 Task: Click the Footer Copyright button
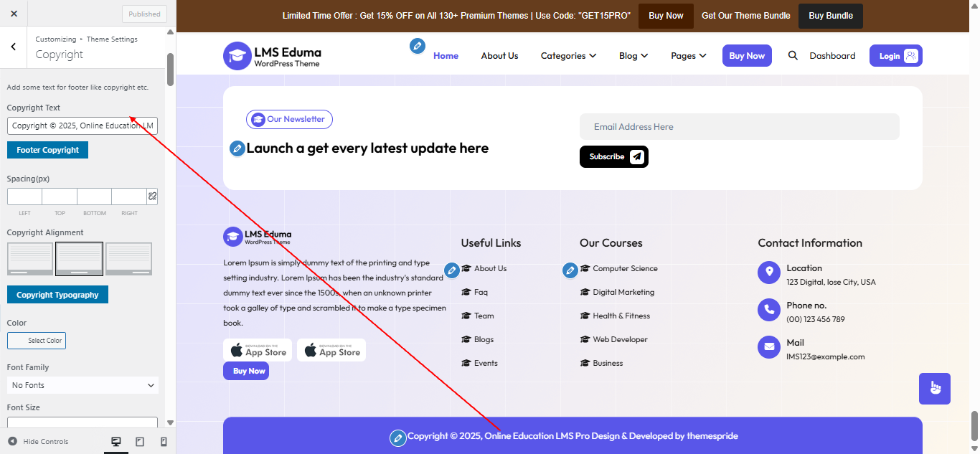tap(47, 150)
